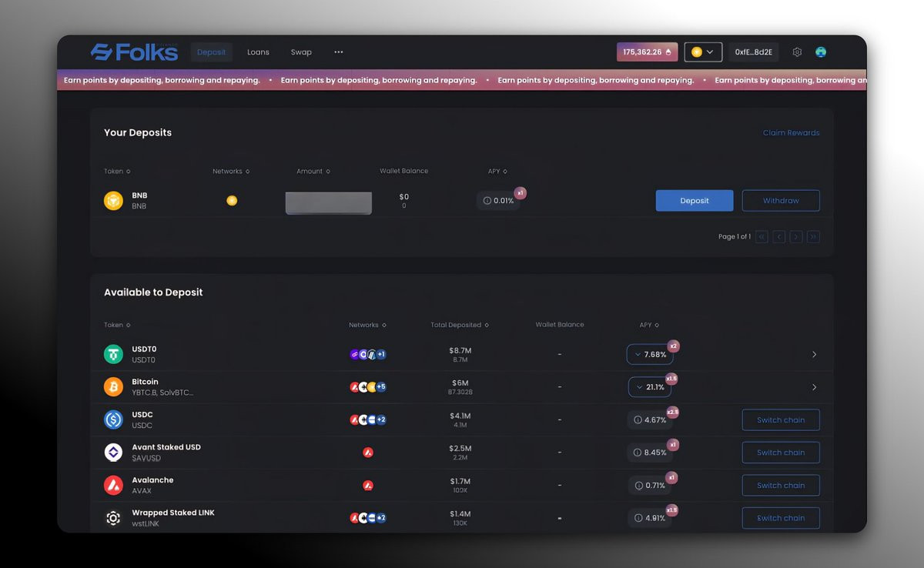This screenshot has height=568, width=924.
Task: Click the Avalanche token icon
Action: (113, 485)
